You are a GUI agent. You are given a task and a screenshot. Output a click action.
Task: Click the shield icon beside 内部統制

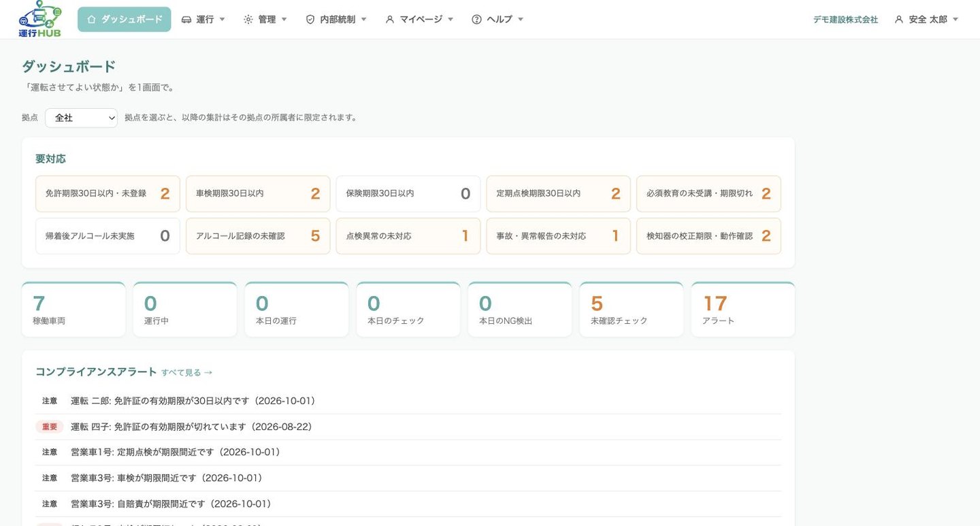click(x=310, y=20)
